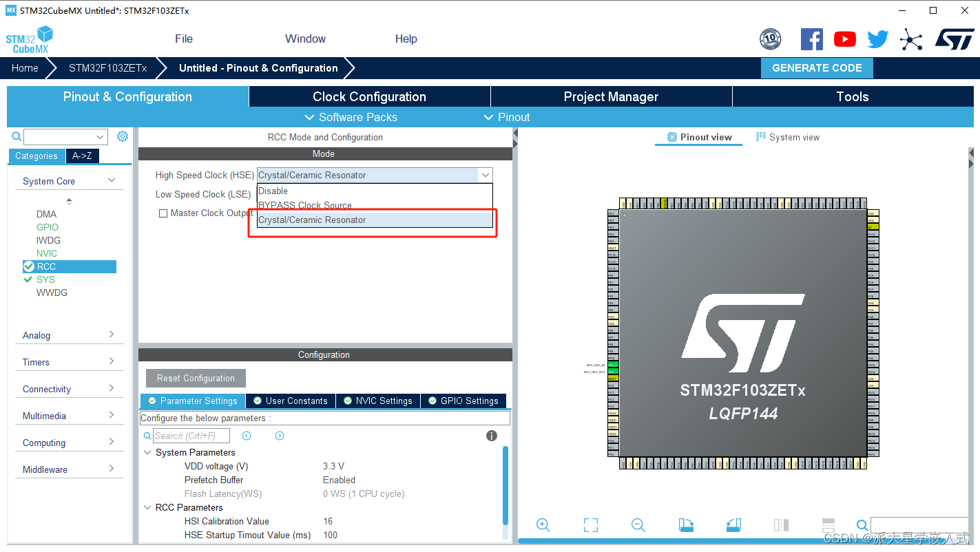Go to previous search result arrow

pyautogui.click(x=247, y=436)
